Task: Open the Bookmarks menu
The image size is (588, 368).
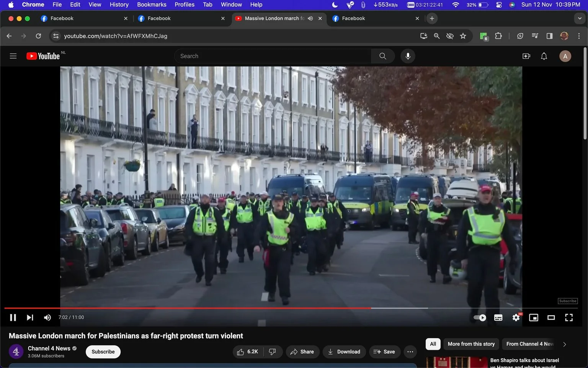Action: [152, 5]
